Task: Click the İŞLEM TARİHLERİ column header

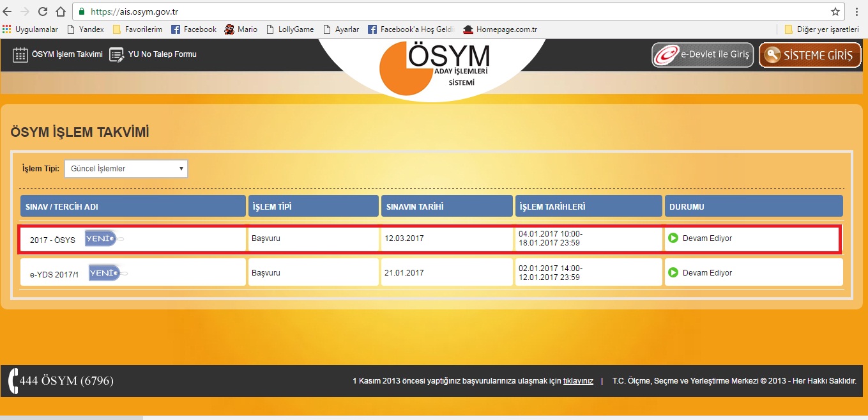Action: click(588, 206)
